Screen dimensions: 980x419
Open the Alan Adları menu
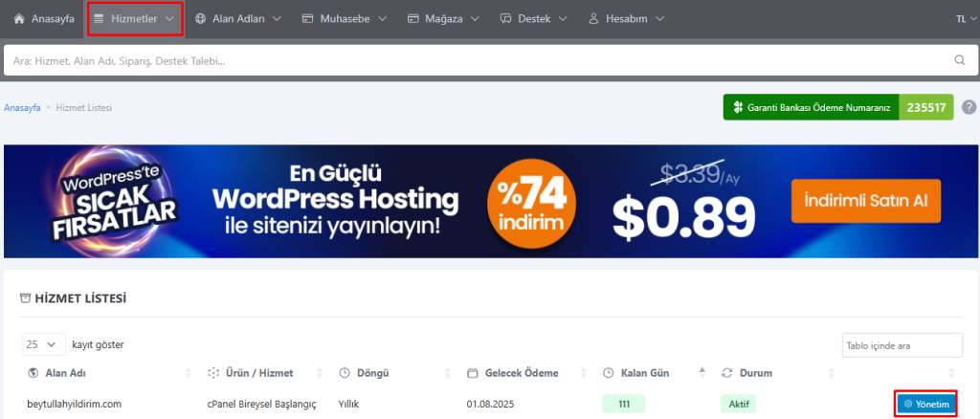click(238, 19)
